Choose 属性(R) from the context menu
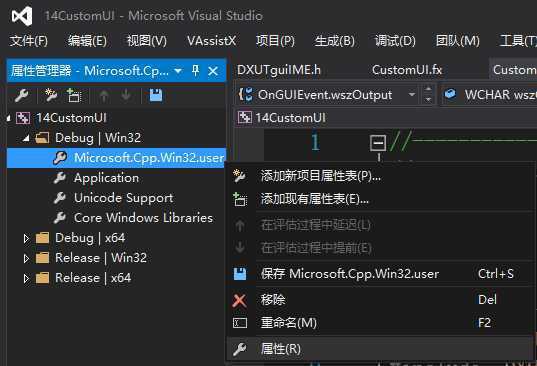 click(380, 349)
